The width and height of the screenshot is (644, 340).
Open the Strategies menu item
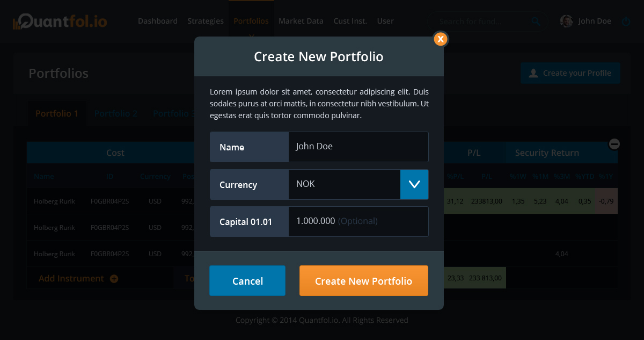click(x=206, y=21)
